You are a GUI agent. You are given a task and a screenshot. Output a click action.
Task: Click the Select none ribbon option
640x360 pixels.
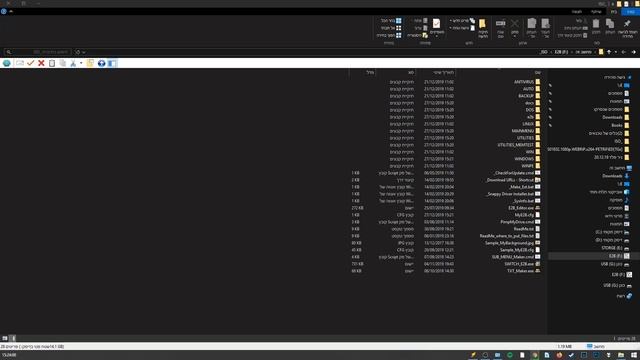(x=391, y=28)
